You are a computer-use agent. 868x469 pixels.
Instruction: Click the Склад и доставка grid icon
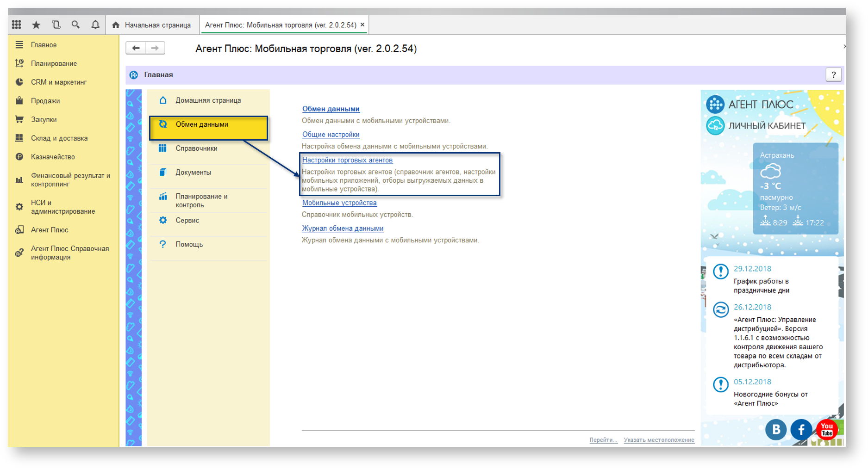coord(19,138)
